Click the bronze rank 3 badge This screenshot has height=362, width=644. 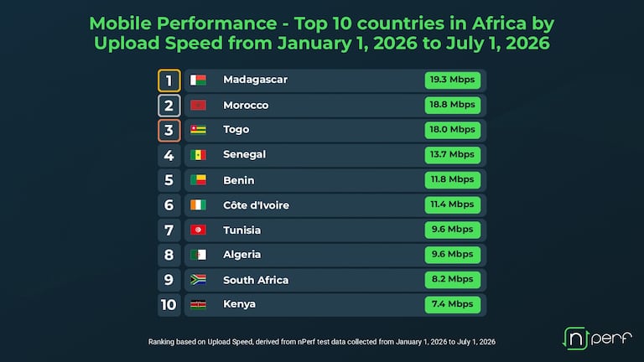point(169,131)
